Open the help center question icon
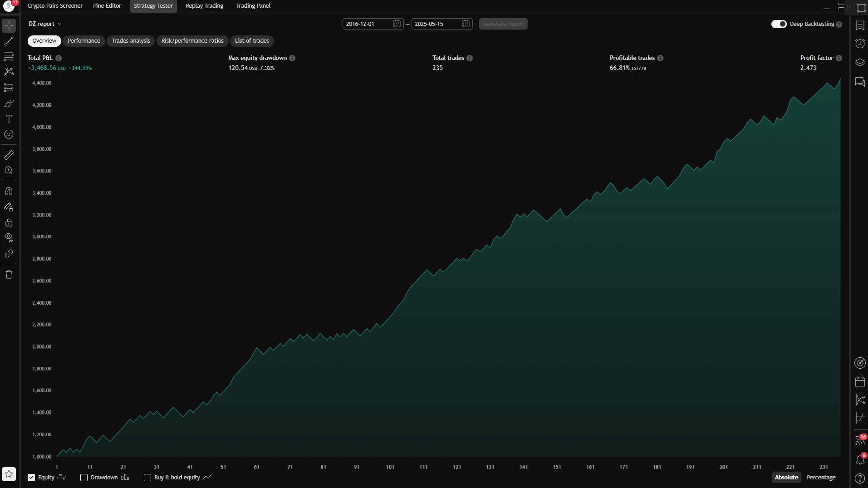Screen dimensions: 868x488 point(860,478)
